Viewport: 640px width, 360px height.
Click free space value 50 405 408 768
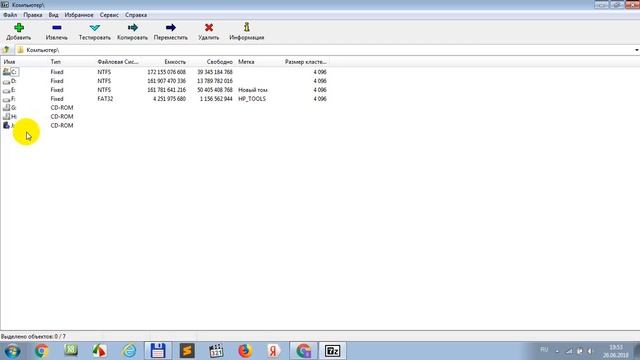(x=215, y=90)
